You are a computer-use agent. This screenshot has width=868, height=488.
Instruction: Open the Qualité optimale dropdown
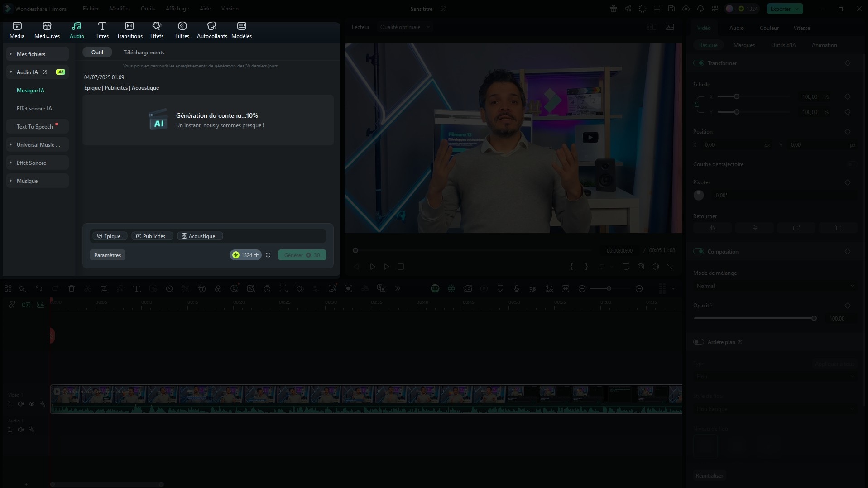pyautogui.click(x=404, y=27)
